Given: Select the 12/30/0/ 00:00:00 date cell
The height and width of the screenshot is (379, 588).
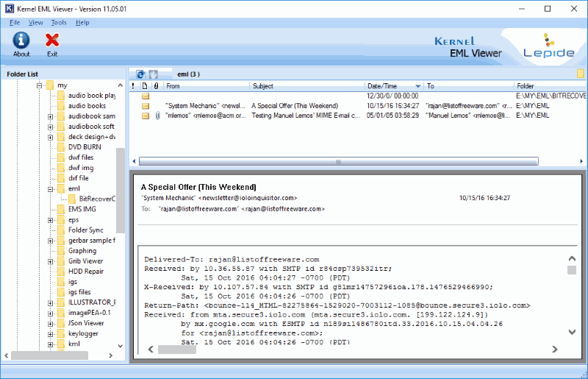Looking at the screenshot, I should click(x=392, y=96).
